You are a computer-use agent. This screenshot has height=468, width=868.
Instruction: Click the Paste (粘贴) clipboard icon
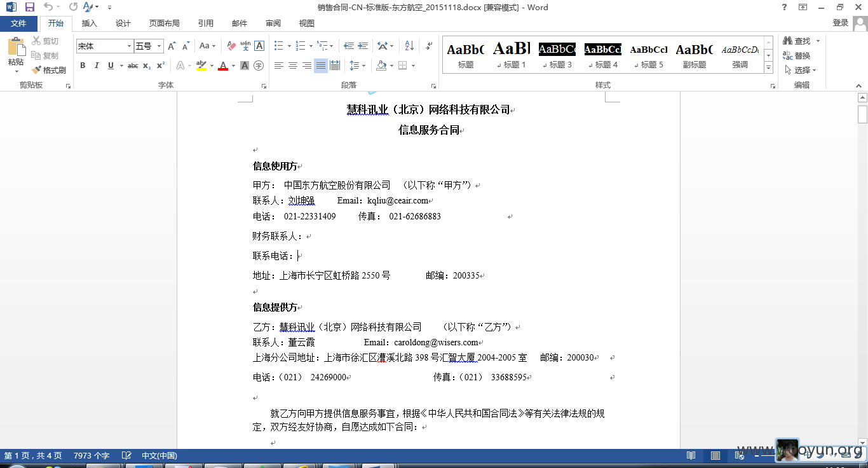[x=15, y=47]
